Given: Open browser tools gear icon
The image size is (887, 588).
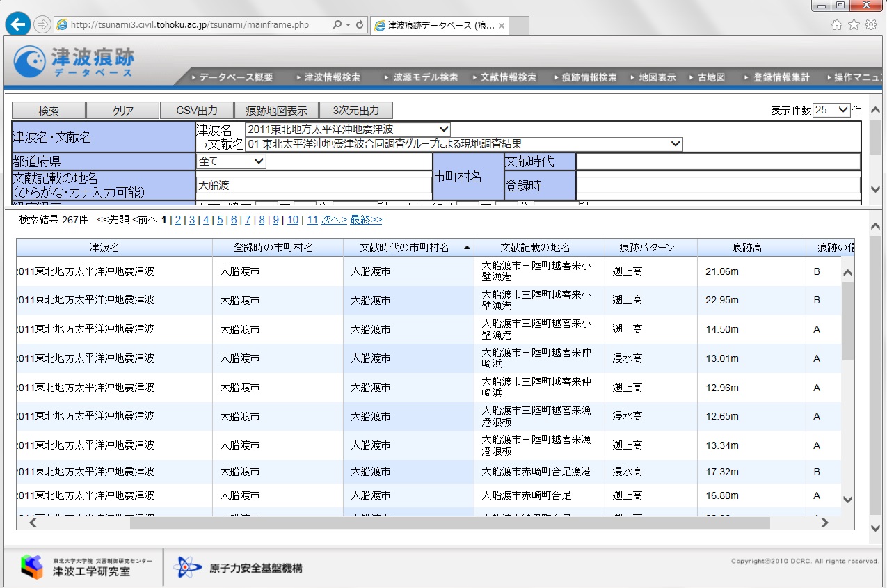Looking at the screenshot, I should click(870, 24).
